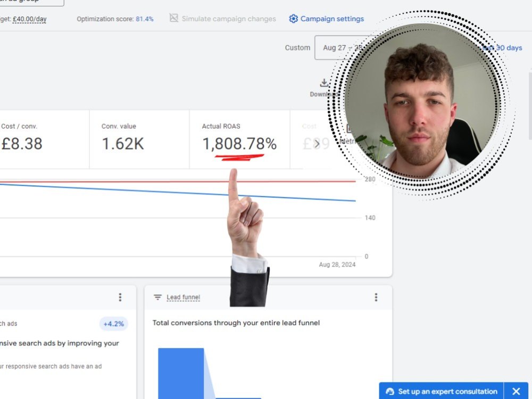
Task: Click the Aug 28, 2024 chart axis label
Action: pos(337,264)
